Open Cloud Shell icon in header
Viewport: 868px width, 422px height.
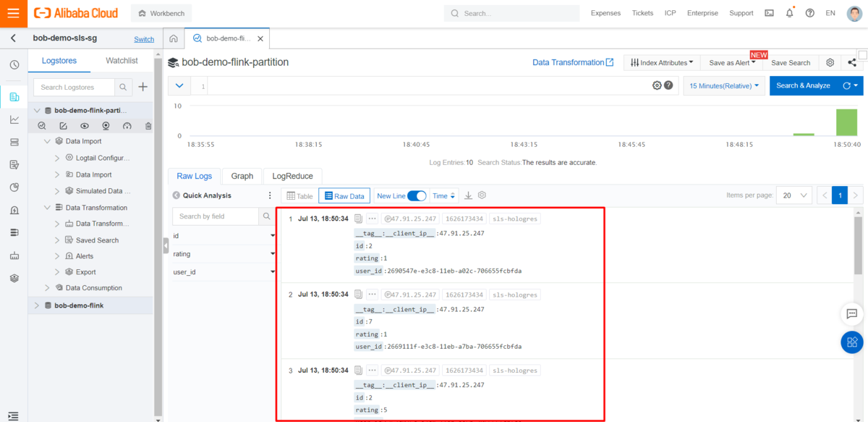point(769,13)
